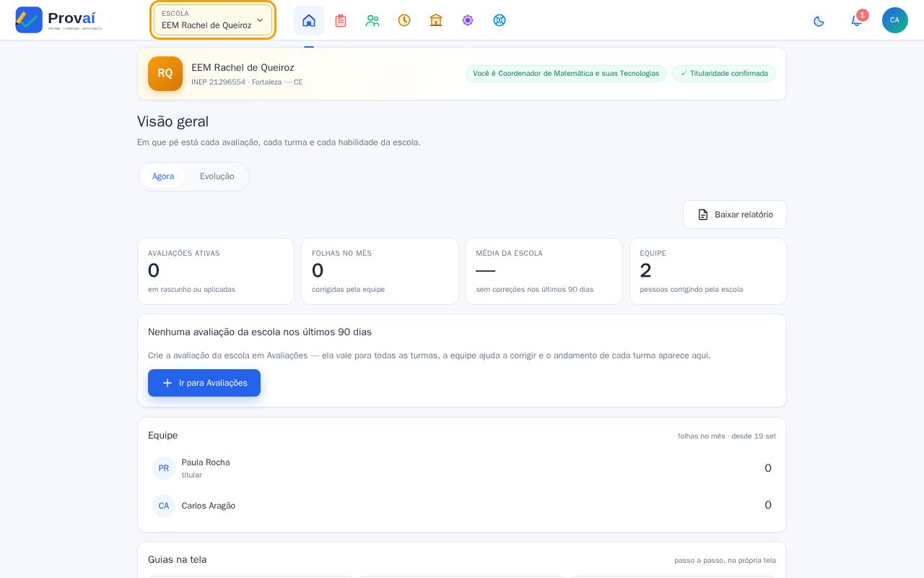Click the Guias na tela heading
The width and height of the screenshot is (924, 578).
click(x=178, y=560)
